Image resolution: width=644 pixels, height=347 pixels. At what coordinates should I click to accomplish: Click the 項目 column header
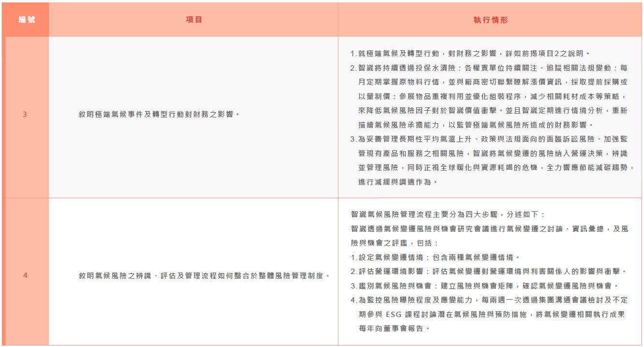[193, 20]
